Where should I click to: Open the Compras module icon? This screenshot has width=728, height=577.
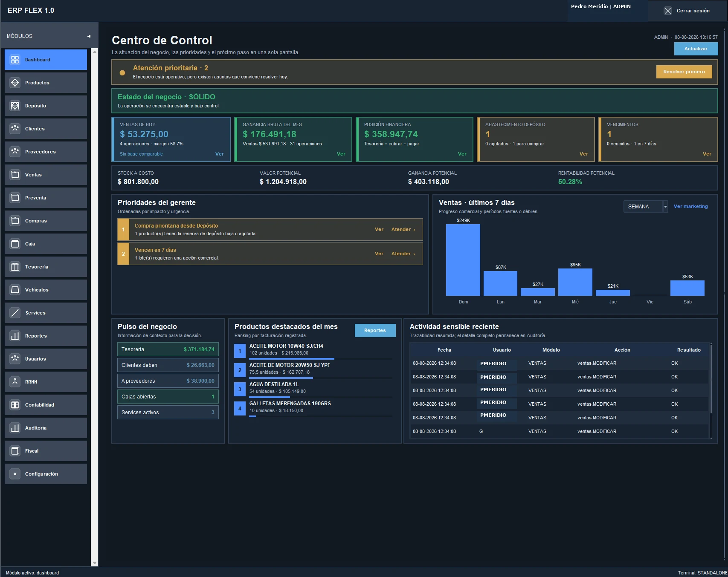[15, 221]
